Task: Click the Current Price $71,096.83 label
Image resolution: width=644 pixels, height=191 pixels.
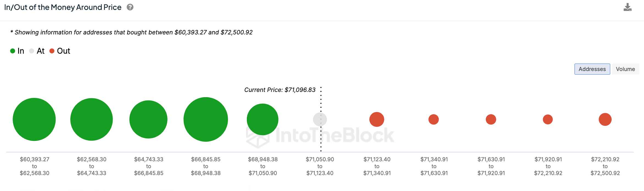Action: 280,90
